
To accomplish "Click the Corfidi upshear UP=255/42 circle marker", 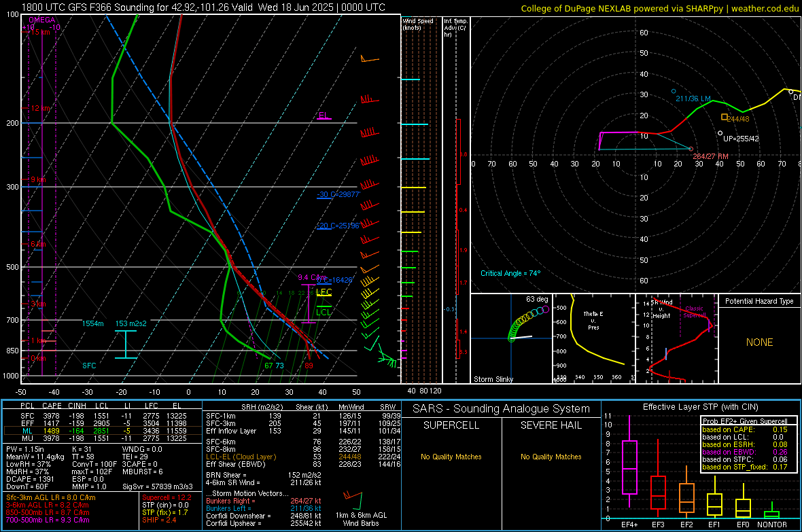I will tap(720, 133).
